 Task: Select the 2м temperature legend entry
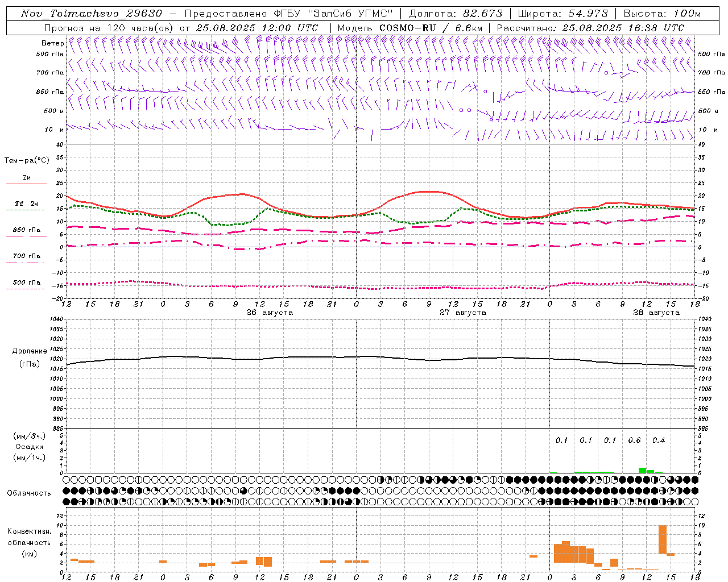click(x=27, y=178)
